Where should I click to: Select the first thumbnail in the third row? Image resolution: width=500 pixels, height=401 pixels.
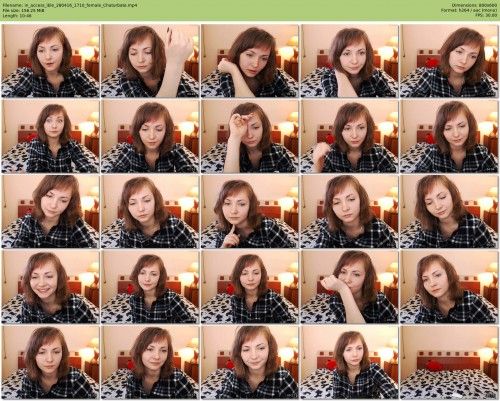tap(51, 212)
